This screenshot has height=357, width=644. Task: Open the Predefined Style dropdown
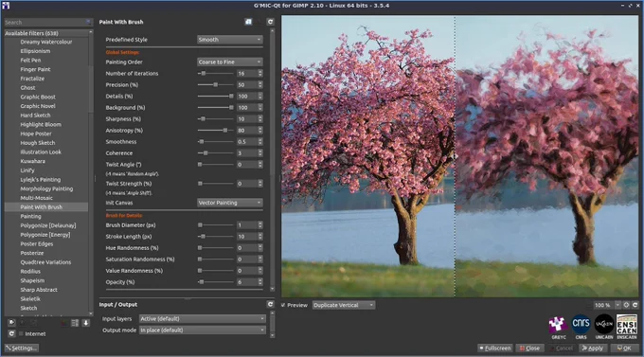(229, 40)
